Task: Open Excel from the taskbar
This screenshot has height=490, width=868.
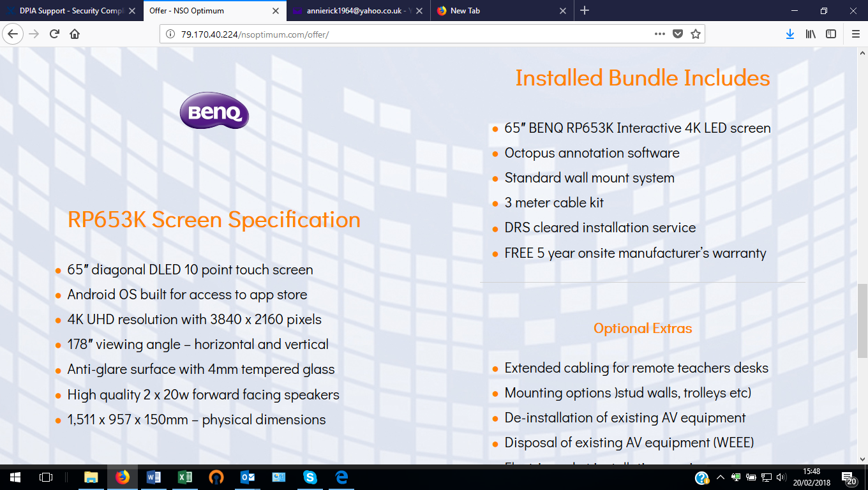Action: point(185,477)
